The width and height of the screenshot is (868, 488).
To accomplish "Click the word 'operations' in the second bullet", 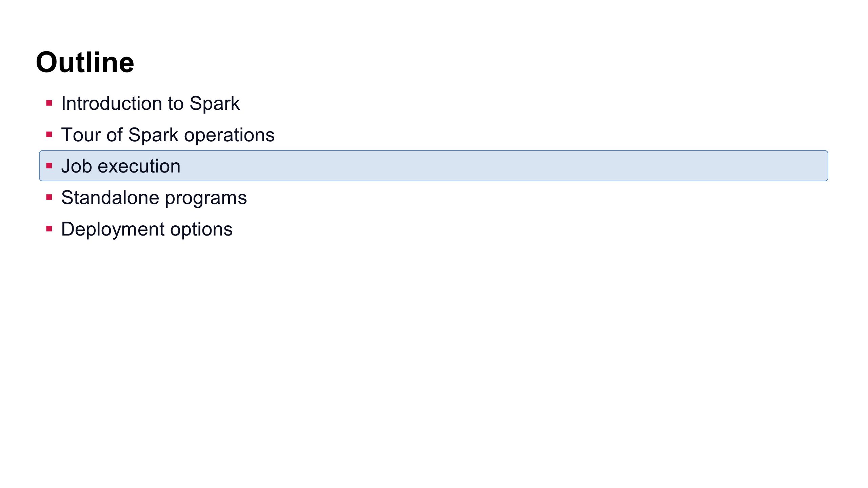I will point(229,135).
